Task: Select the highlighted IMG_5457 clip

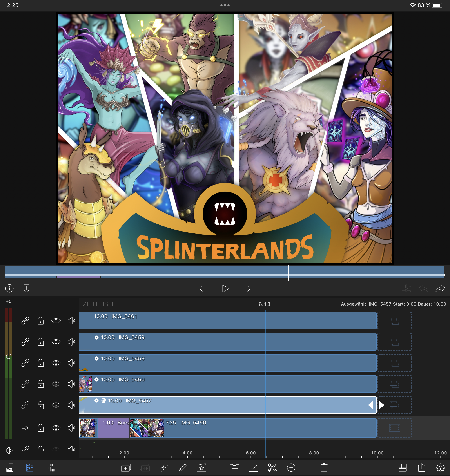Action: point(228,405)
